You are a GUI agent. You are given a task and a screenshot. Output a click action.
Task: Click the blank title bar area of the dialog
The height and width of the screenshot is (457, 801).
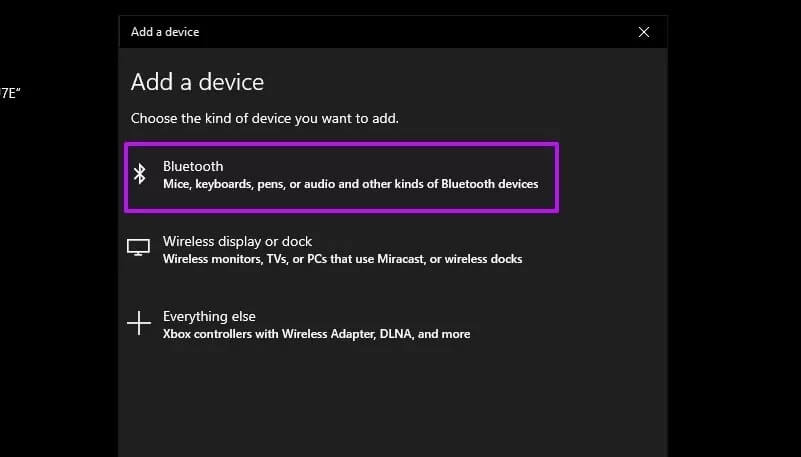click(409, 32)
